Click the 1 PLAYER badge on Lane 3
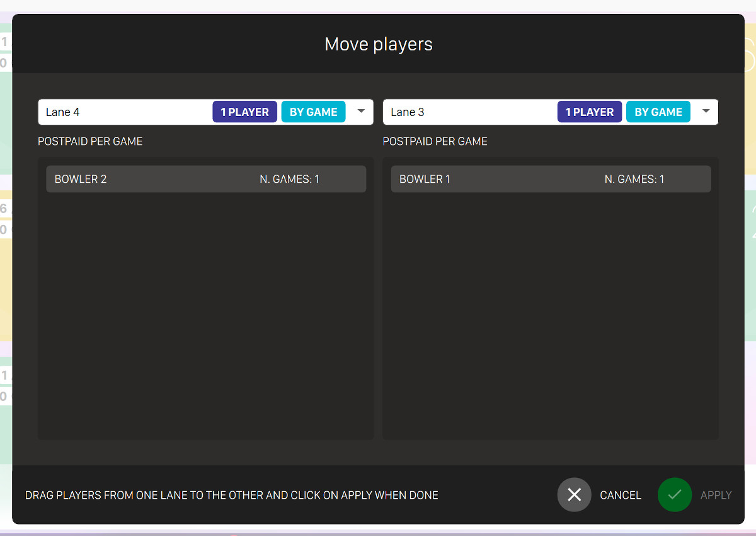This screenshot has width=756, height=536. tap(589, 112)
